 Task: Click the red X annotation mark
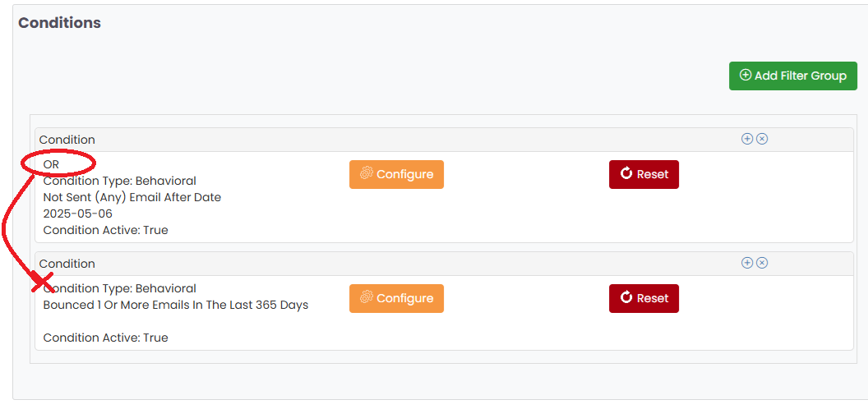42,283
